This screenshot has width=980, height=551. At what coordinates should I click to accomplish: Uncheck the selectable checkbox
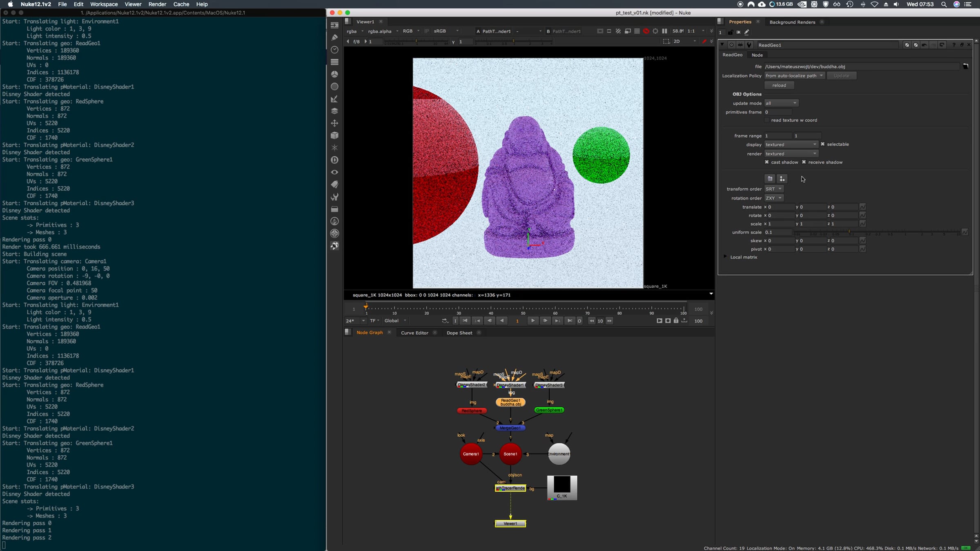822,144
